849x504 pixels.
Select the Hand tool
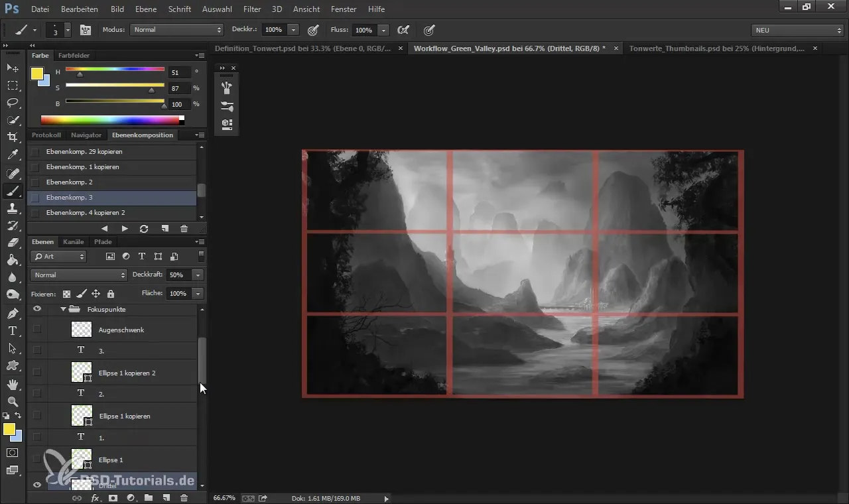13,384
